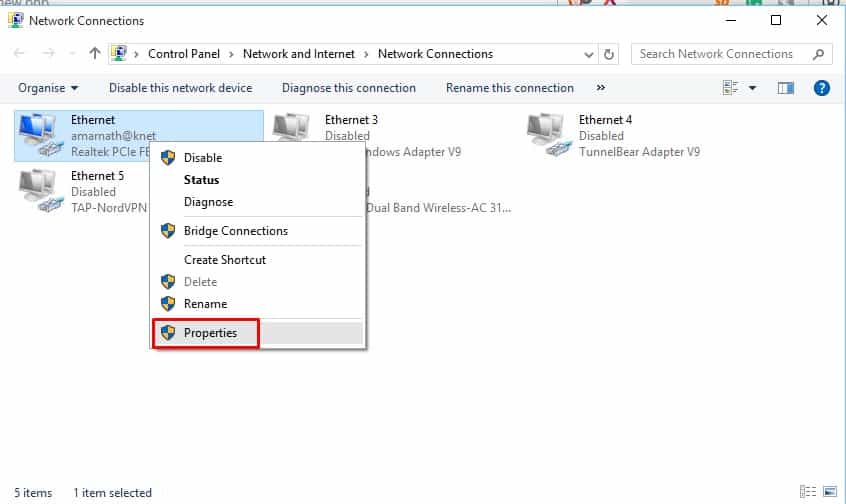Click the TunnelBear Adapter V9 text
Screen dimensions: 846x504
tap(639, 152)
